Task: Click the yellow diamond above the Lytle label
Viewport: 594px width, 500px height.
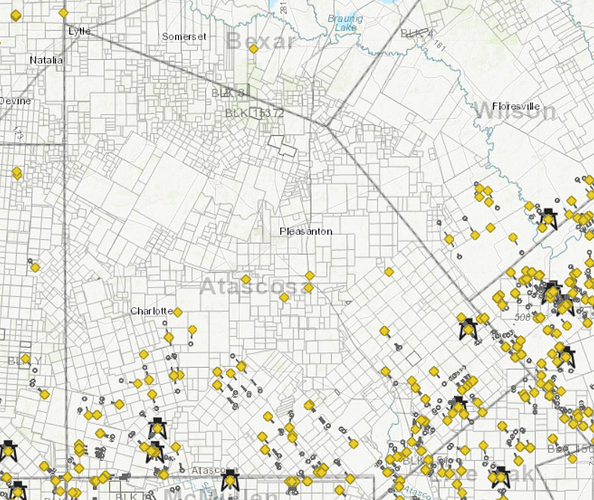Action: click(x=63, y=13)
